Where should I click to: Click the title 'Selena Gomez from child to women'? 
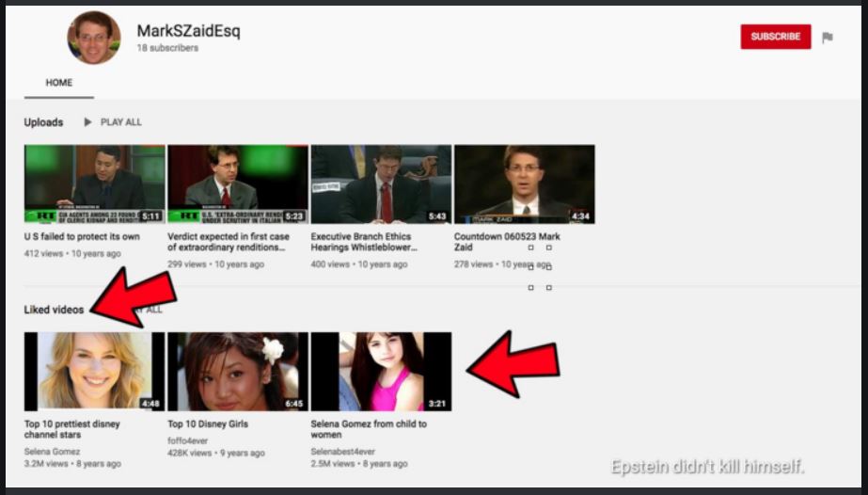coord(369,429)
